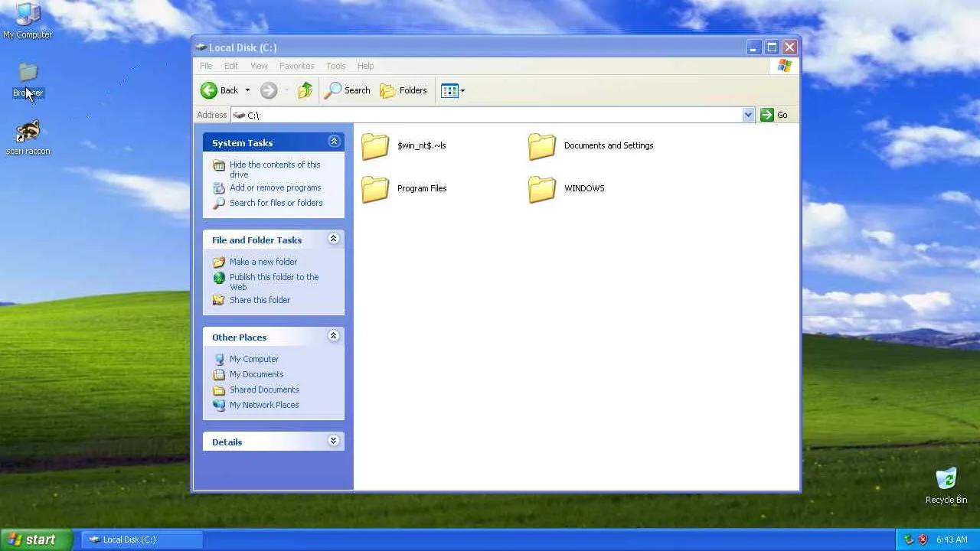Focus the Address field showing C:\

coord(487,115)
